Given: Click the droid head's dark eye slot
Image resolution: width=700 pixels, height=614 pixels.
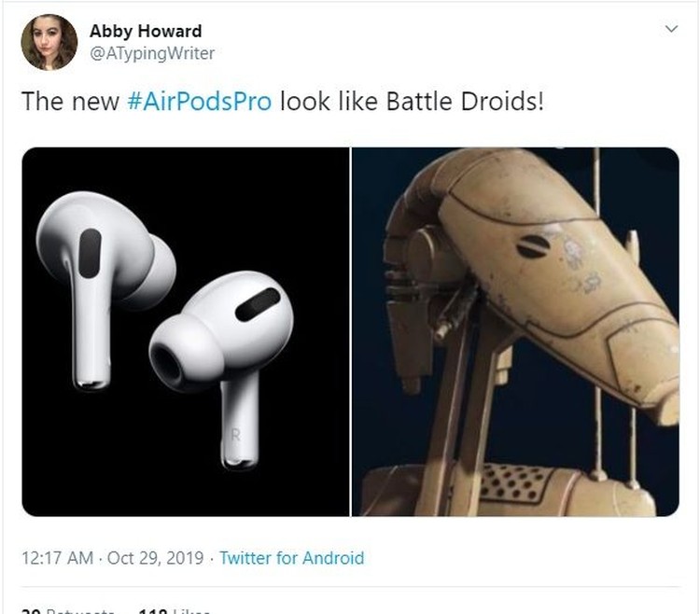Looking at the screenshot, I should pyautogui.click(x=533, y=246).
